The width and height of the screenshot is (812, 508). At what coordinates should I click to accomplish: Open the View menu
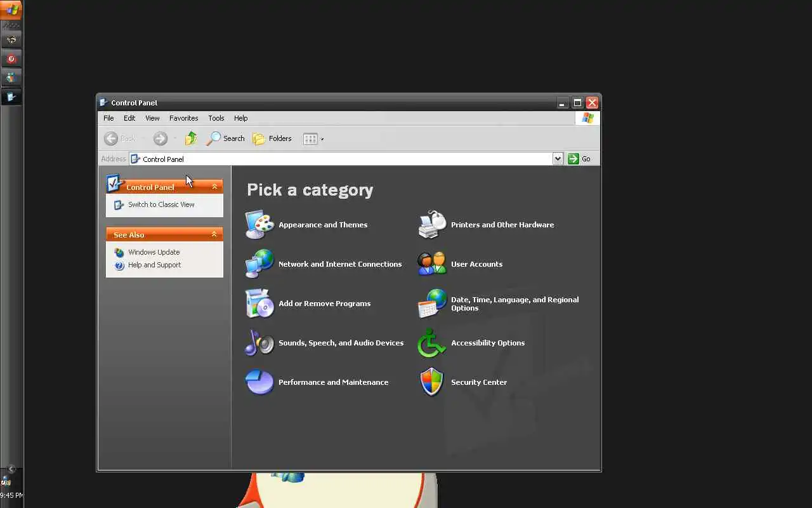(152, 118)
